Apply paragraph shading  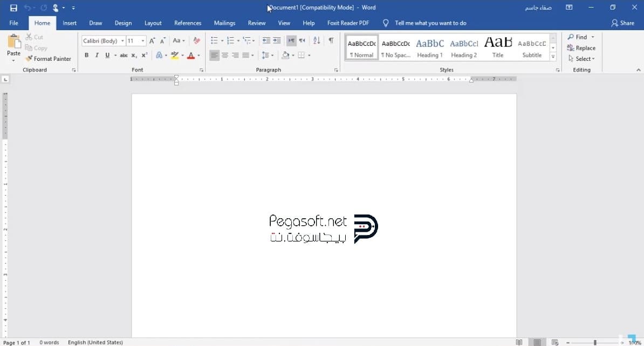(285, 55)
